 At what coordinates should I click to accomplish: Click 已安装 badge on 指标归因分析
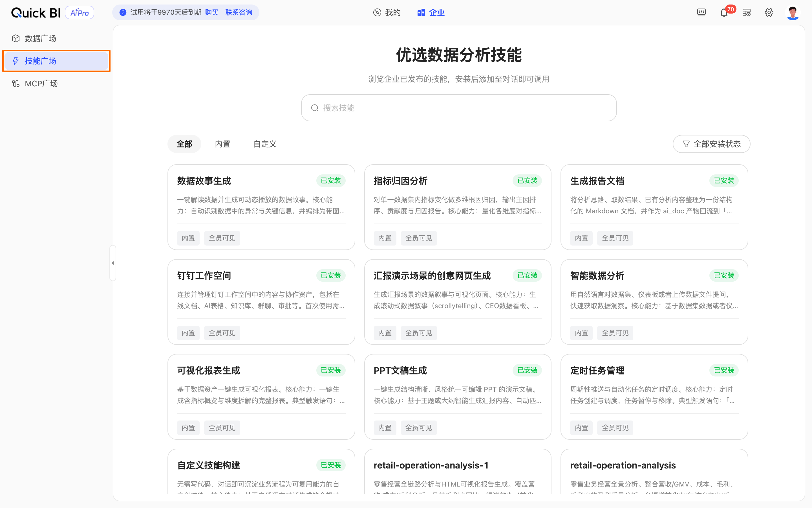[x=527, y=181]
